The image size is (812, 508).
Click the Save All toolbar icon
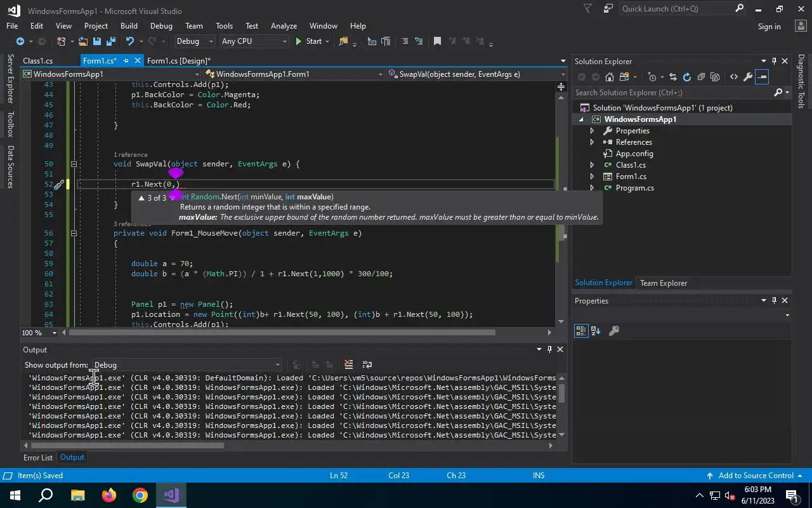point(111,41)
